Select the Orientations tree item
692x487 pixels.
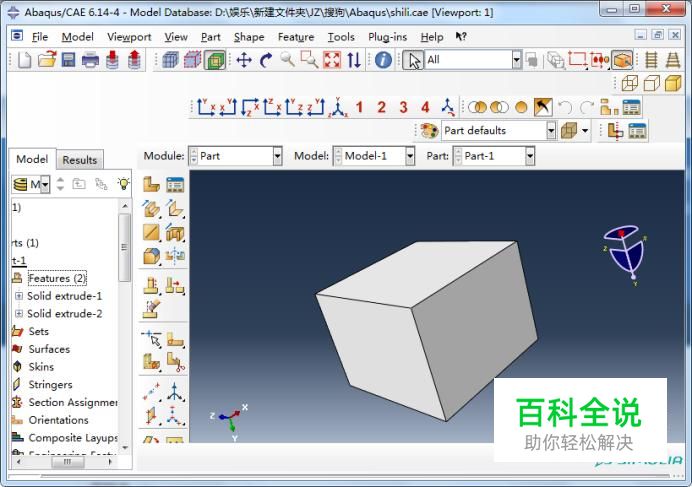pos(58,420)
